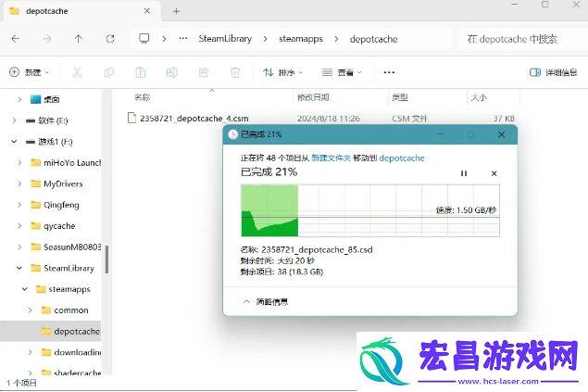This screenshot has width=588, height=392.
Task: Open a new tab with the plus button
Action: (x=176, y=11)
